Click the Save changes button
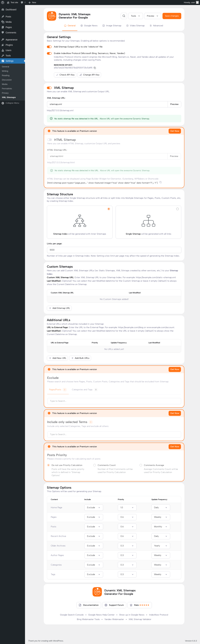Image resolution: width=200 pixels, height=644 pixels. click(172, 16)
